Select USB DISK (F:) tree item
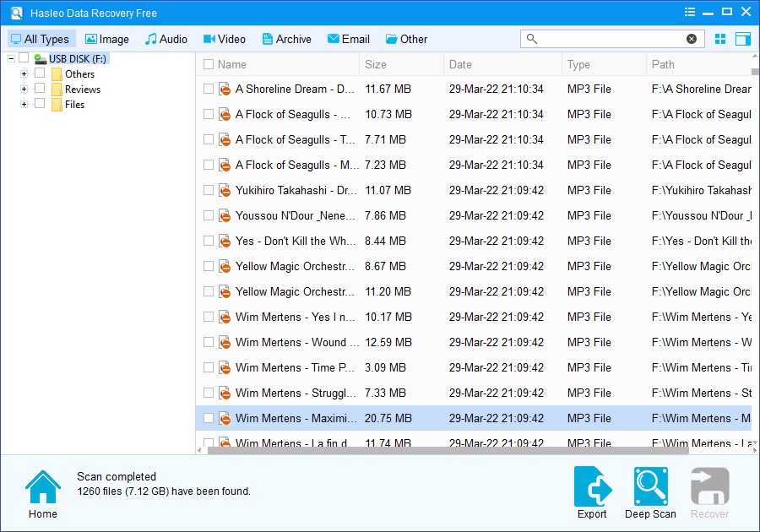The image size is (760, 532). point(78,58)
